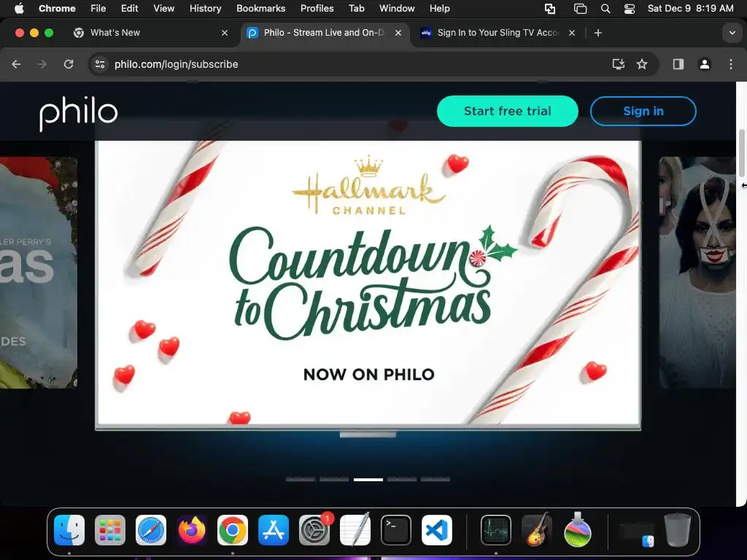Open the Help menu
This screenshot has height=560, width=747.
click(439, 8)
